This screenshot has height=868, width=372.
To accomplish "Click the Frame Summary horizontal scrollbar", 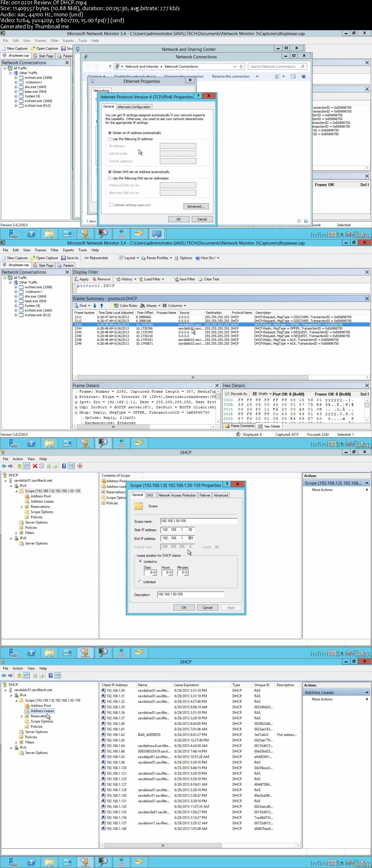I will point(221,377).
